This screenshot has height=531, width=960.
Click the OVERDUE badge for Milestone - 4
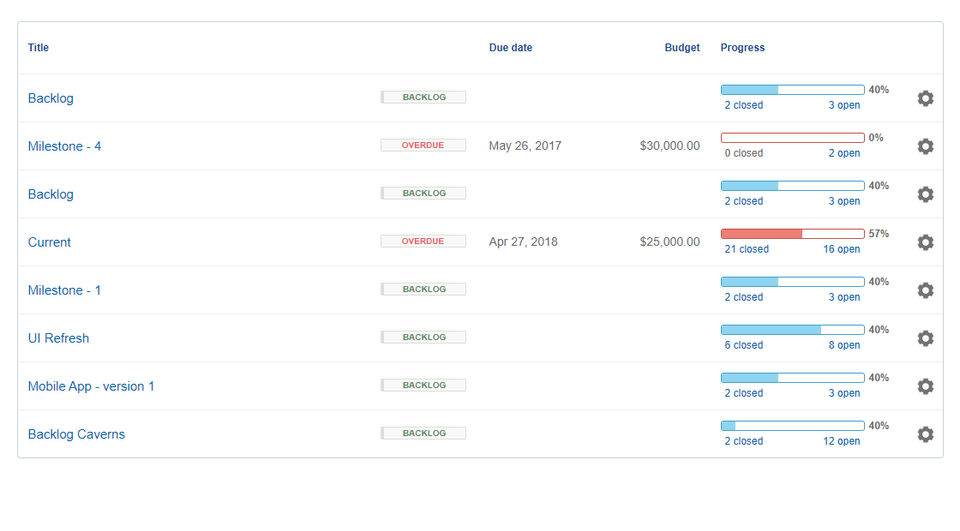423,145
